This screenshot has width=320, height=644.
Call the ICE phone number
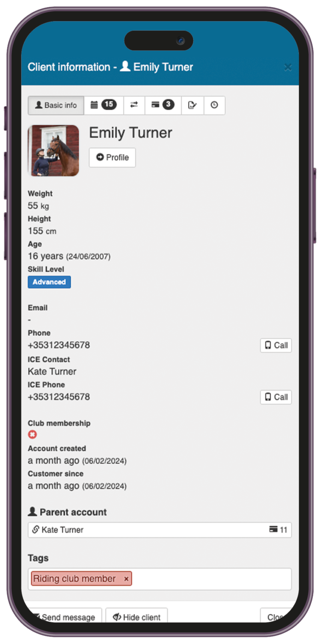pos(276,397)
